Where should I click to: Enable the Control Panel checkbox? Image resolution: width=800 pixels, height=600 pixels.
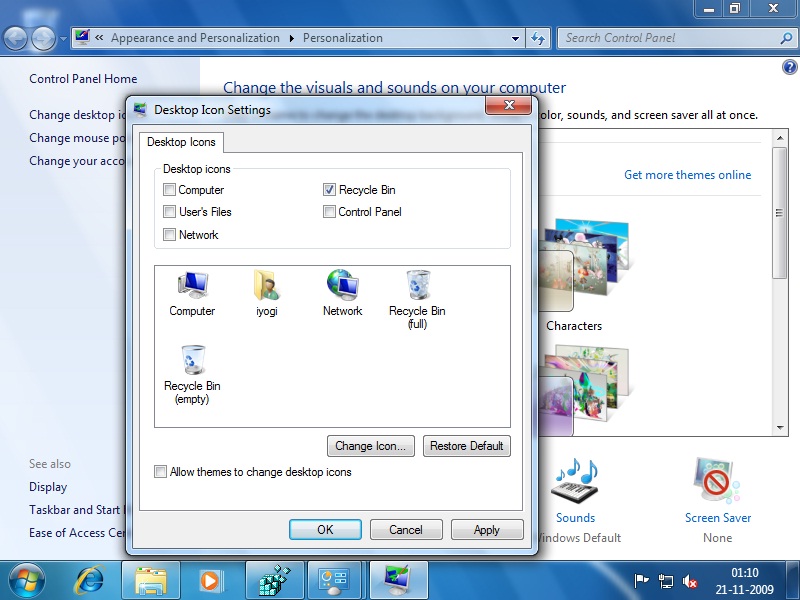329,211
